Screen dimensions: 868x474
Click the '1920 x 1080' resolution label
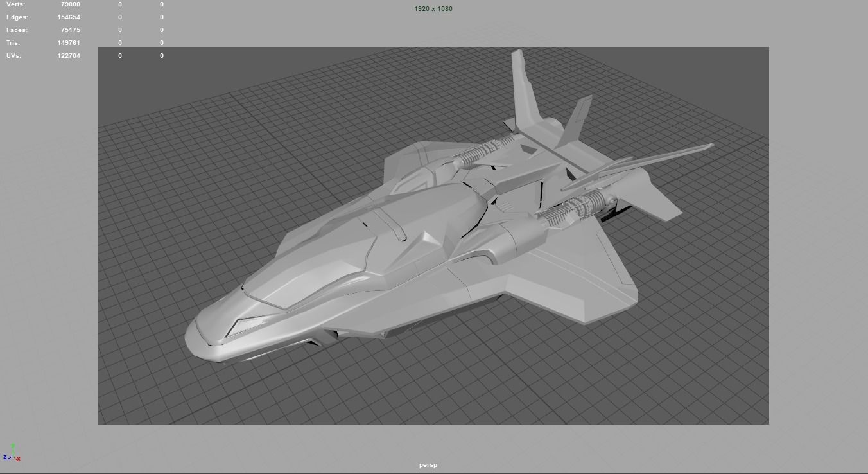(x=433, y=9)
